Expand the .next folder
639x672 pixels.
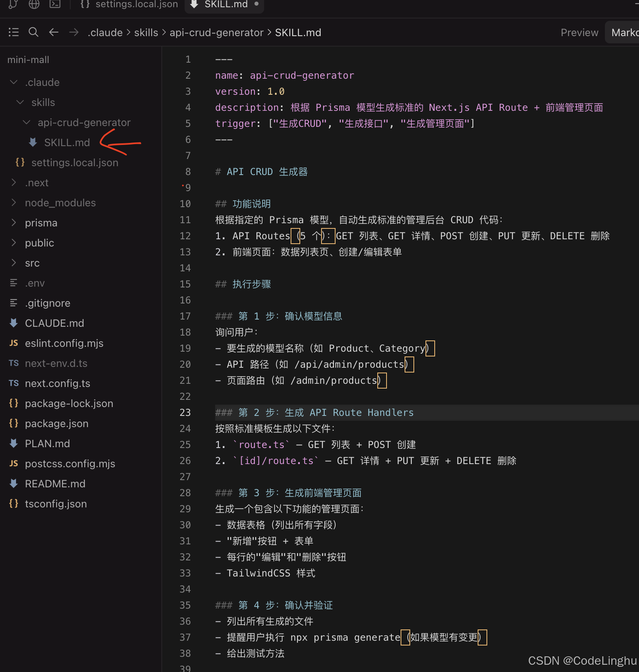click(14, 182)
